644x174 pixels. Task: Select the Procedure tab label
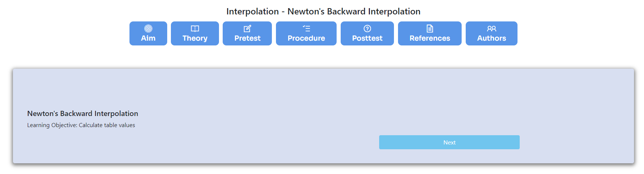point(306,38)
